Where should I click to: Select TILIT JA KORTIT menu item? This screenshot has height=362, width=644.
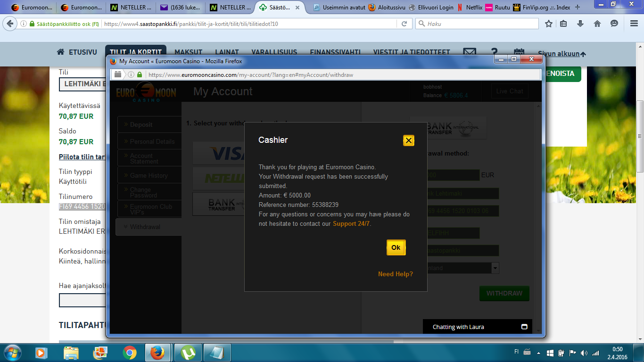tap(136, 52)
